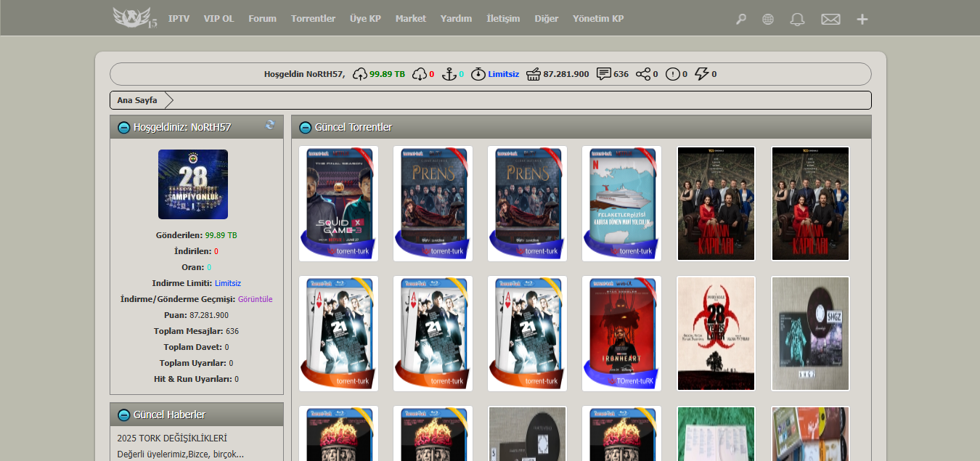Click the anchor ratio icon
This screenshot has height=461, width=980.
449,74
